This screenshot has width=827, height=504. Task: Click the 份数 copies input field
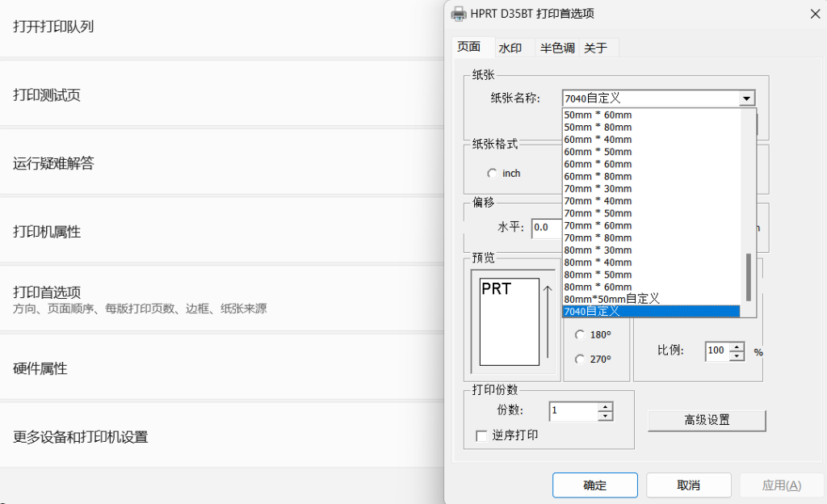[574, 411]
